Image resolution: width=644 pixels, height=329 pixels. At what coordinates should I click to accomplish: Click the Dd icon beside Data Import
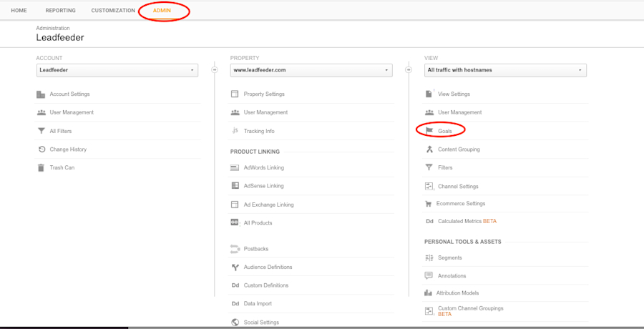235,304
